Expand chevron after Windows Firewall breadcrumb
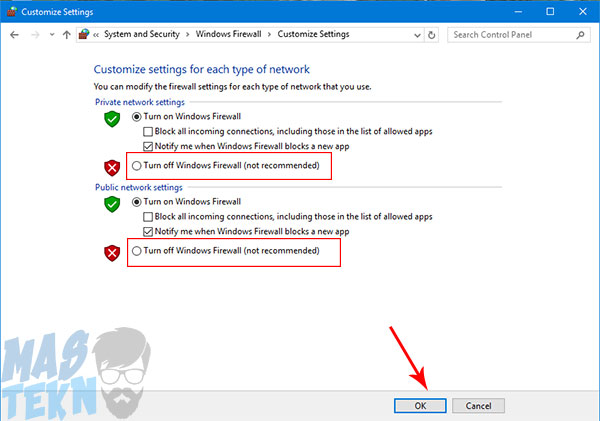This screenshot has height=421, width=600. point(269,34)
